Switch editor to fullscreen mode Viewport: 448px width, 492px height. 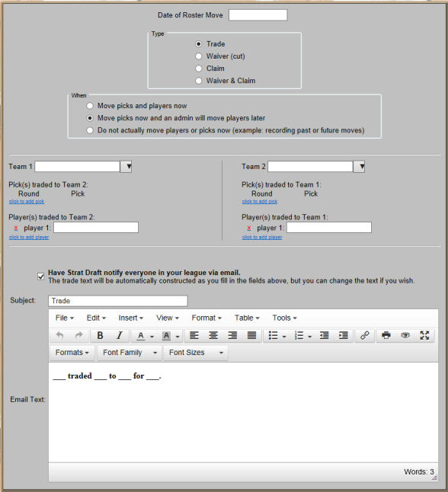pos(424,335)
